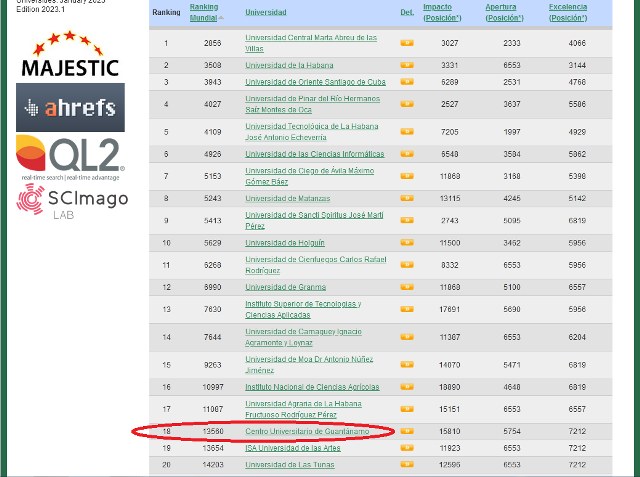Open Universidad de las Ciencias Informáticas link
The width and height of the screenshot is (640, 477).
(x=315, y=154)
